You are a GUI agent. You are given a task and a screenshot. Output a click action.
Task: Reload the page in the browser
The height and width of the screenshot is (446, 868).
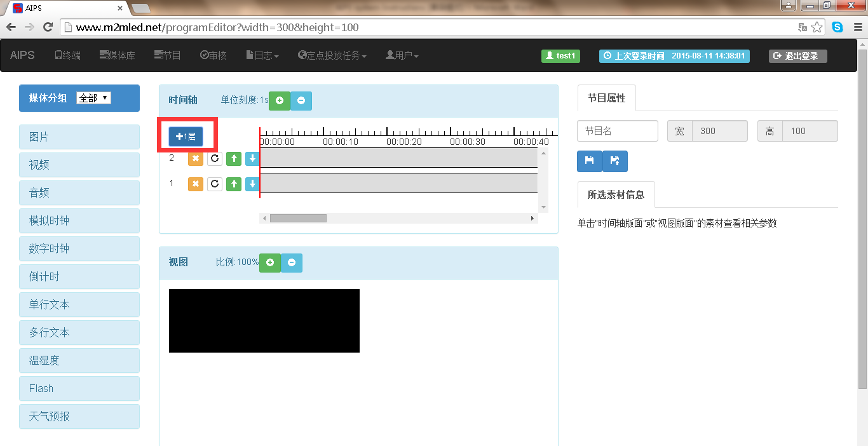pos(48,27)
